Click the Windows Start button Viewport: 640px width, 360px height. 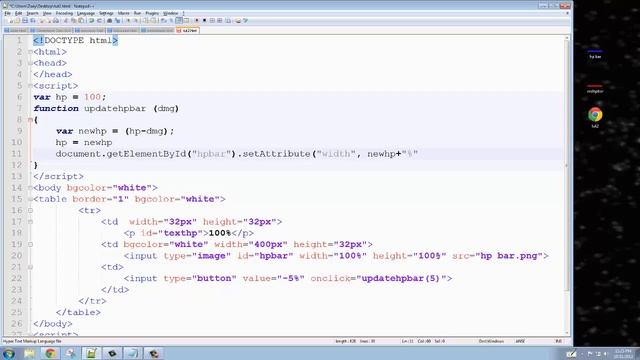(x=9, y=353)
